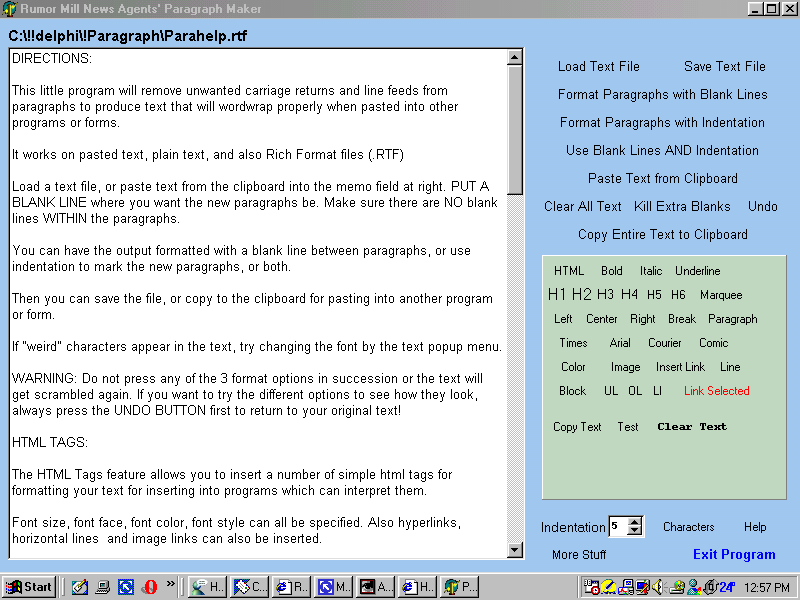Choose Format Paragraphs with Indentation
The height and width of the screenshot is (600, 800).
[x=662, y=122]
